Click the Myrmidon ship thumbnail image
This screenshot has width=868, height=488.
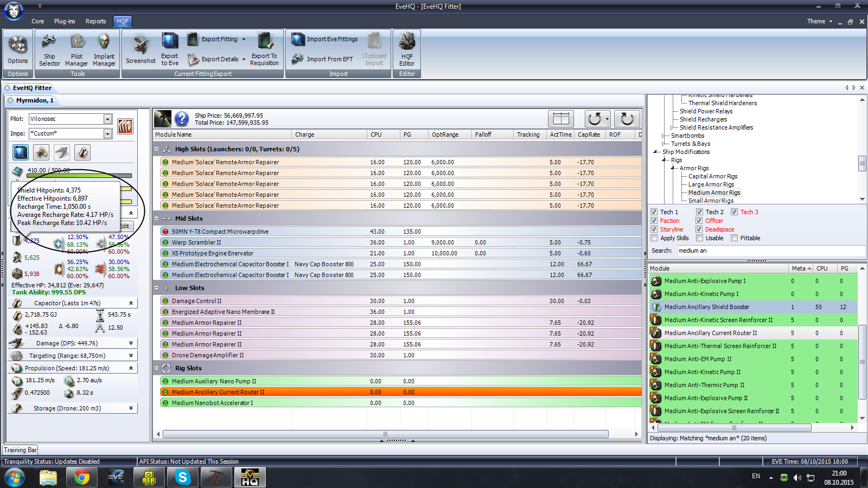[163, 119]
